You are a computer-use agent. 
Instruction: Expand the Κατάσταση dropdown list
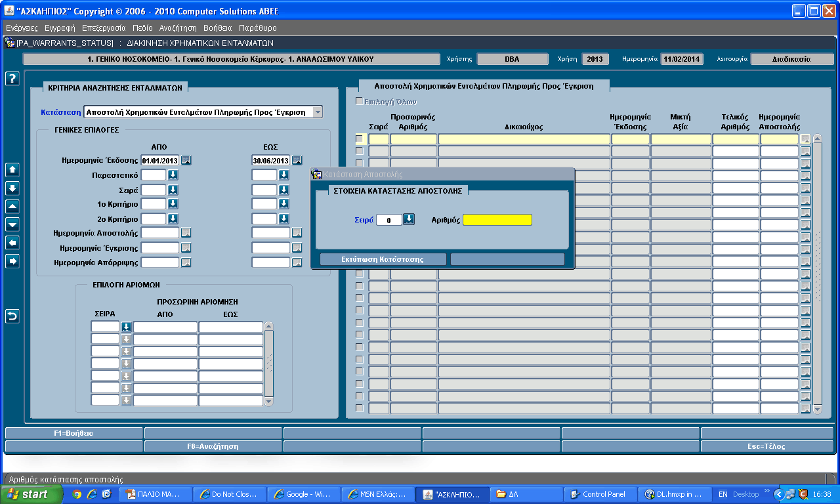pos(318,112)
